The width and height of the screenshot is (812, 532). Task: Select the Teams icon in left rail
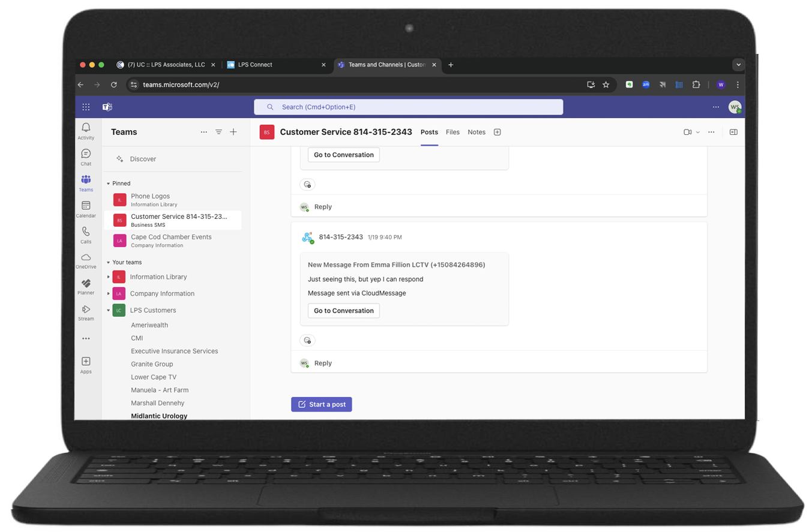tap(86, 183)
